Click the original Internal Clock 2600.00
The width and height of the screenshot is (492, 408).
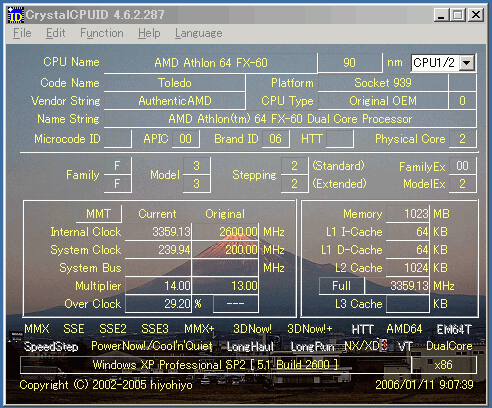225,232
